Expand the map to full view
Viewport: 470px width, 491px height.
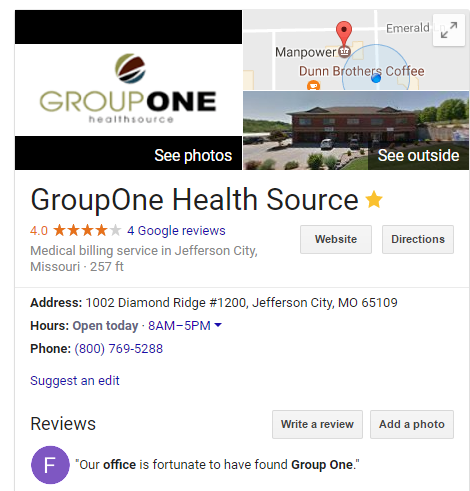pyautogui.click(x=449, y=30)
